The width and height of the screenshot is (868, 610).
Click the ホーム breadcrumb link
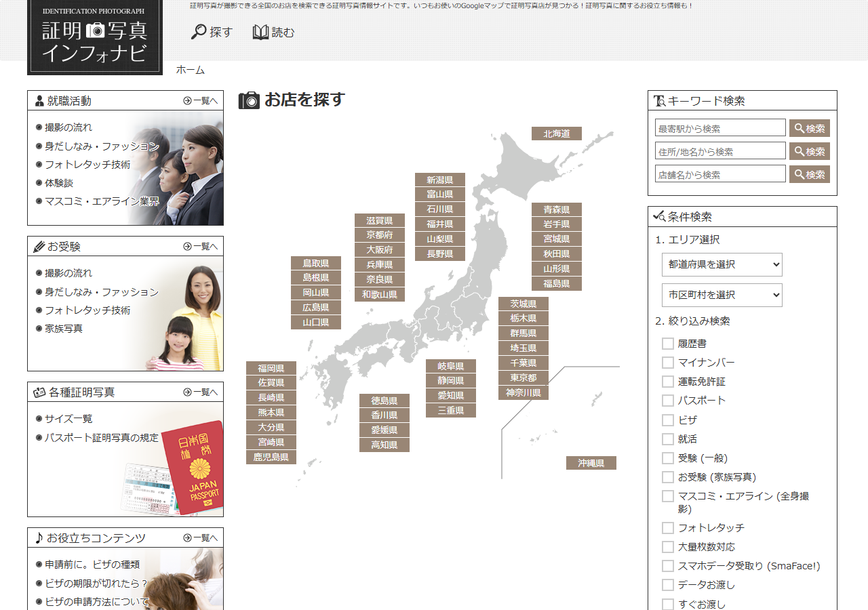[191, 70]
